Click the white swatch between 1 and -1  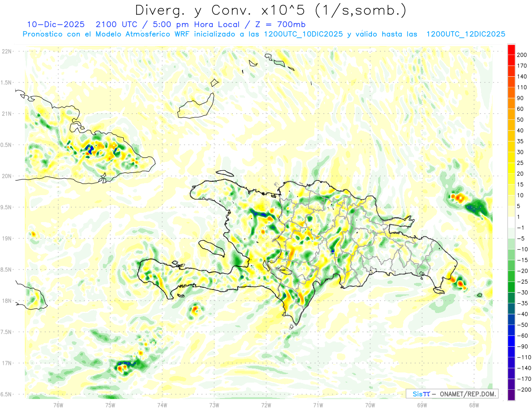point(511,222)
